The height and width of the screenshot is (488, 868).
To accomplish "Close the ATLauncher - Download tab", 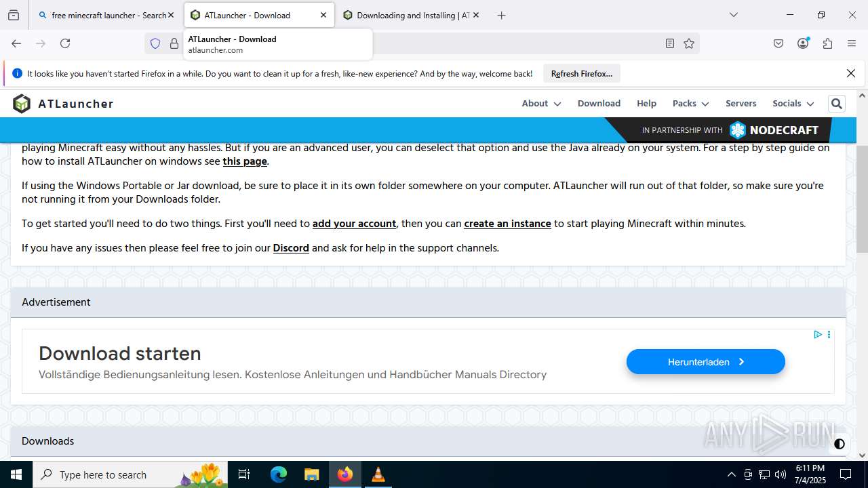I will pos(323,15).
